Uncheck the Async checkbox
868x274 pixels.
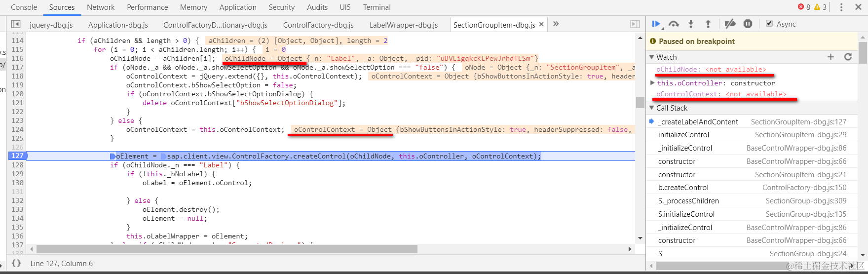coord(769,24)
